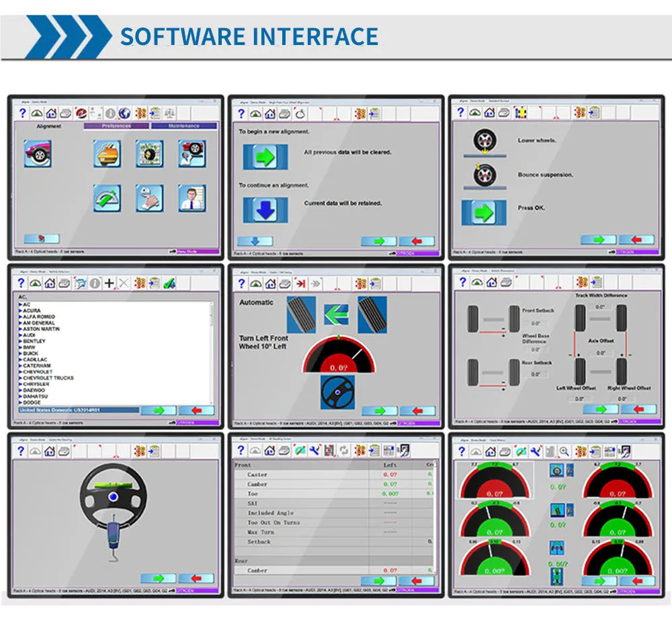
Task: Click the green arrow begin new alignment
Action: (265, 157)
